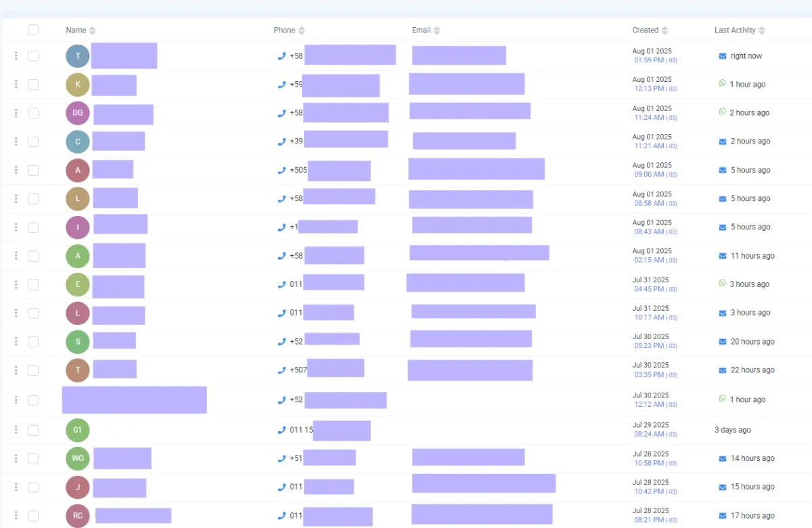This screenshot has width=812, height=528.
Task: Tick the checkbox for the C contact row
Action: click(x=33, y=141)
